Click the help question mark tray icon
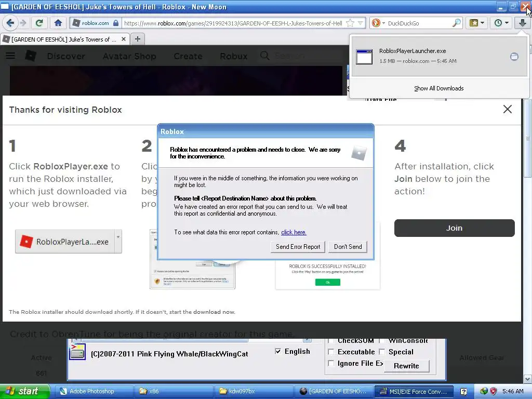 tap(463, 391)
